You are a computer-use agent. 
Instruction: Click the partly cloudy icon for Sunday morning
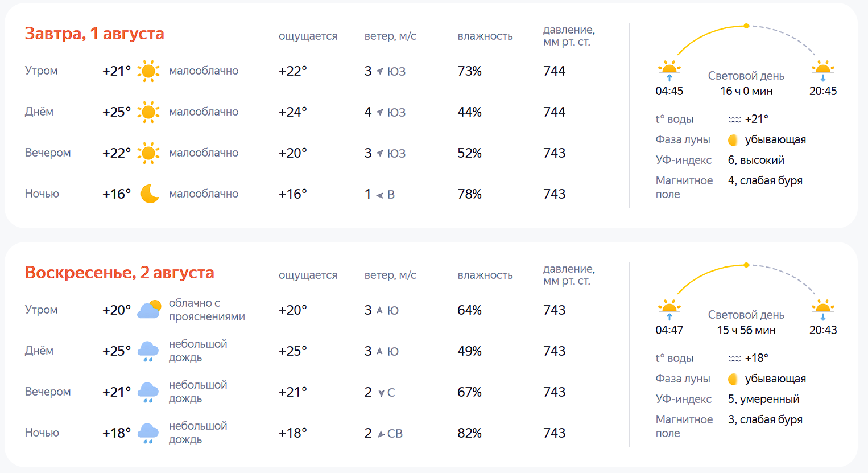pyautogui.click(x=148, y=310)
